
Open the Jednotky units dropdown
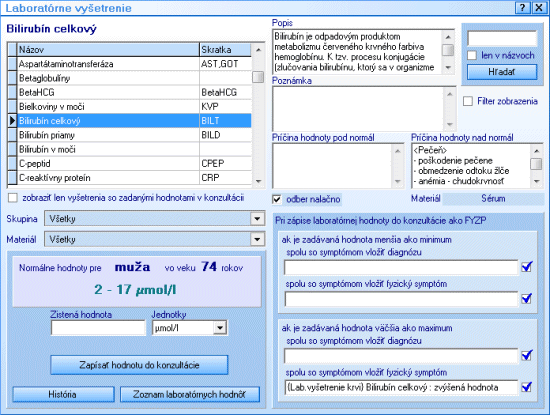[x=220, y=328]
